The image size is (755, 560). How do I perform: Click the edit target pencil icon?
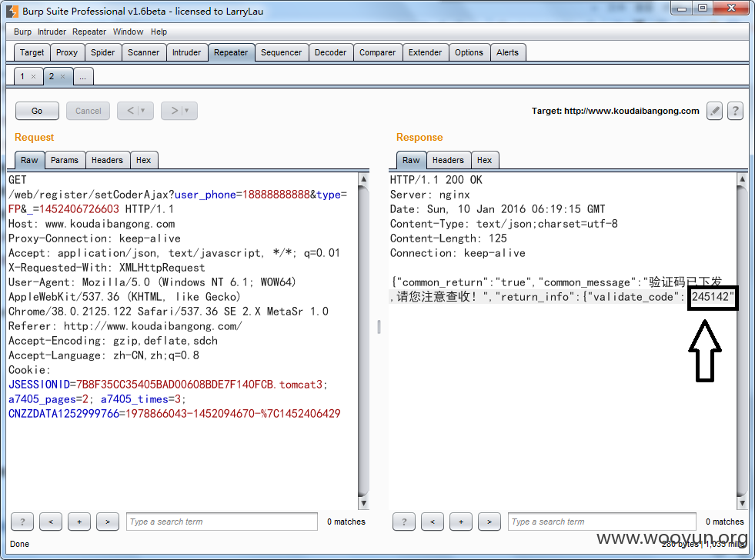point(714,111)
